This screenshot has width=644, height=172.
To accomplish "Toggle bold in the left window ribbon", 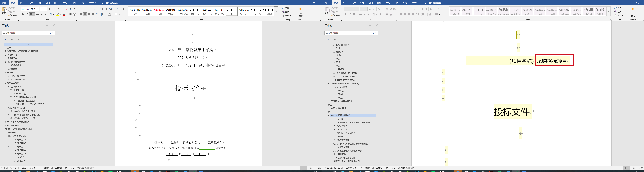I will (x=23, y=14).
